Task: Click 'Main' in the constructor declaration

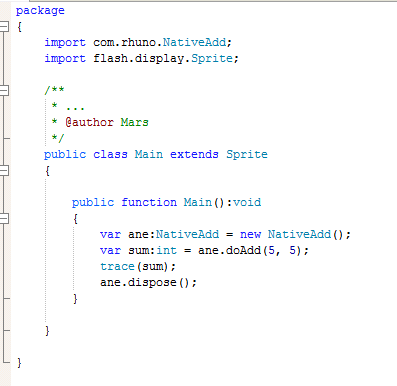Action: click(x=198, y=202)
